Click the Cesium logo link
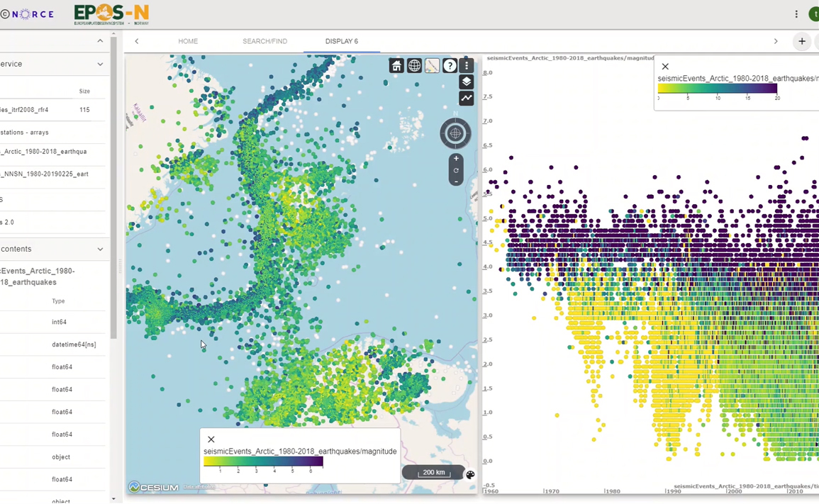This screenshot has height=504, width=819. coord(154,487)
